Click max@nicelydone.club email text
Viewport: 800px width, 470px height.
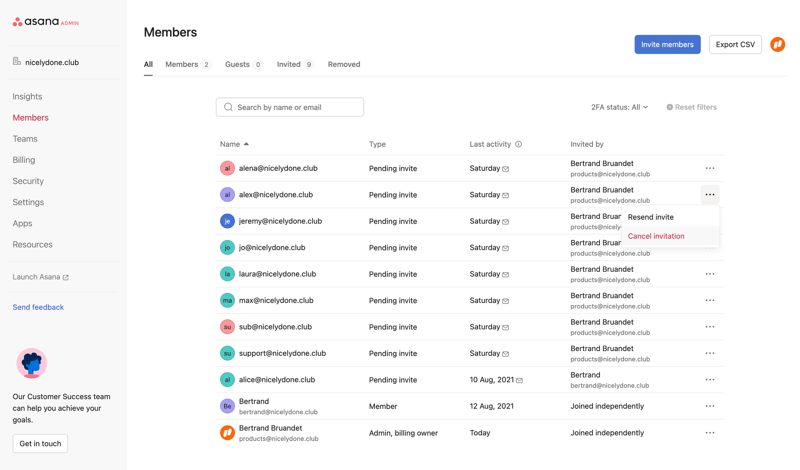click(276, 300)
